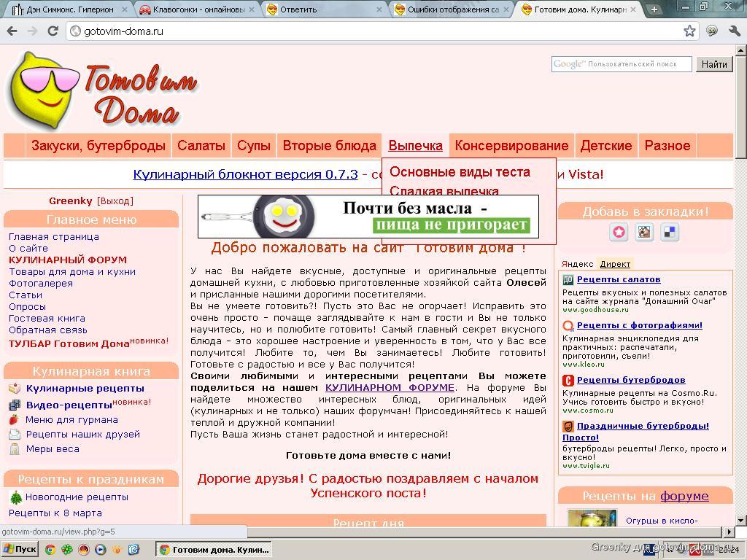Open the Рецепты к 8 марта link
Image resolution: width=747 pixels, height=560 pixels.
pyautogui.click(x=55, y=513)
